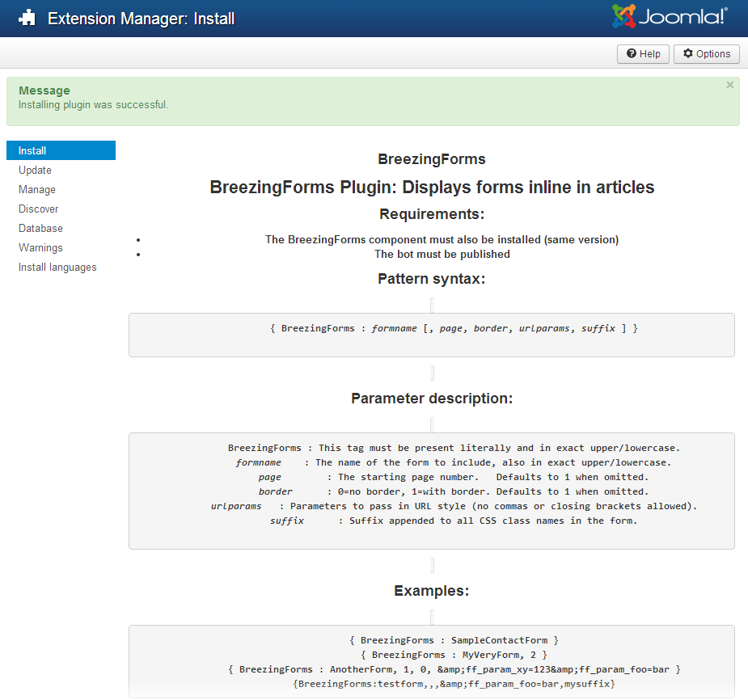Click the 'formname' parameter description line
The image size is (748, 700).
pos(453,462)
